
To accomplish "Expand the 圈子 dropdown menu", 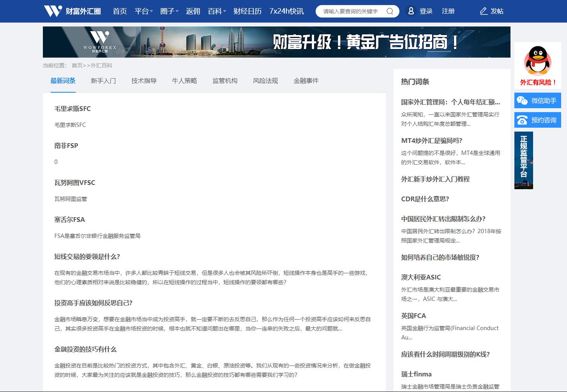I will click(169, 11).
